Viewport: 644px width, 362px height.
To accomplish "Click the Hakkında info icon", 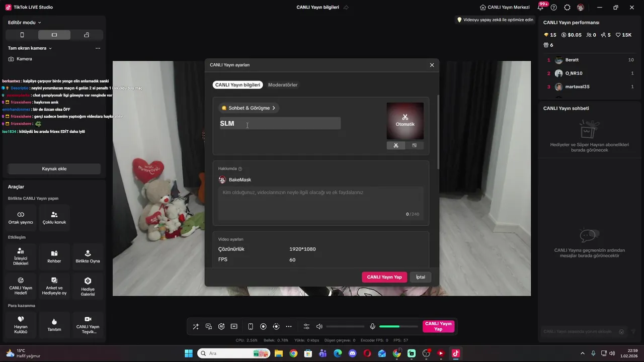I will coord(240,169).
